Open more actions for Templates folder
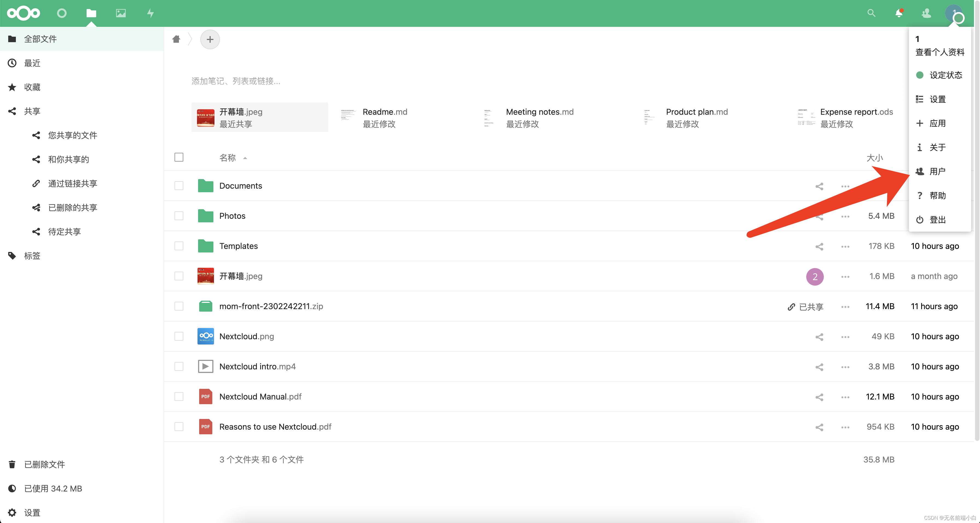 pos(845,246)
